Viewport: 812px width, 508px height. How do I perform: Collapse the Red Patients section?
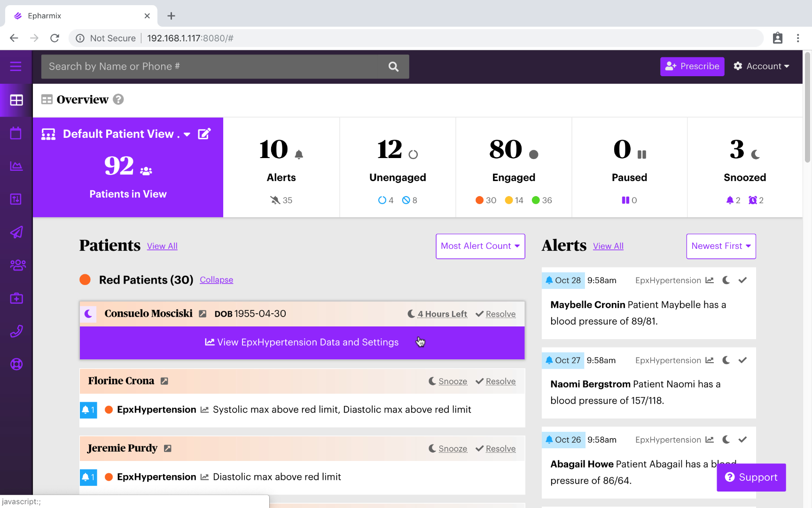(216, 280)
